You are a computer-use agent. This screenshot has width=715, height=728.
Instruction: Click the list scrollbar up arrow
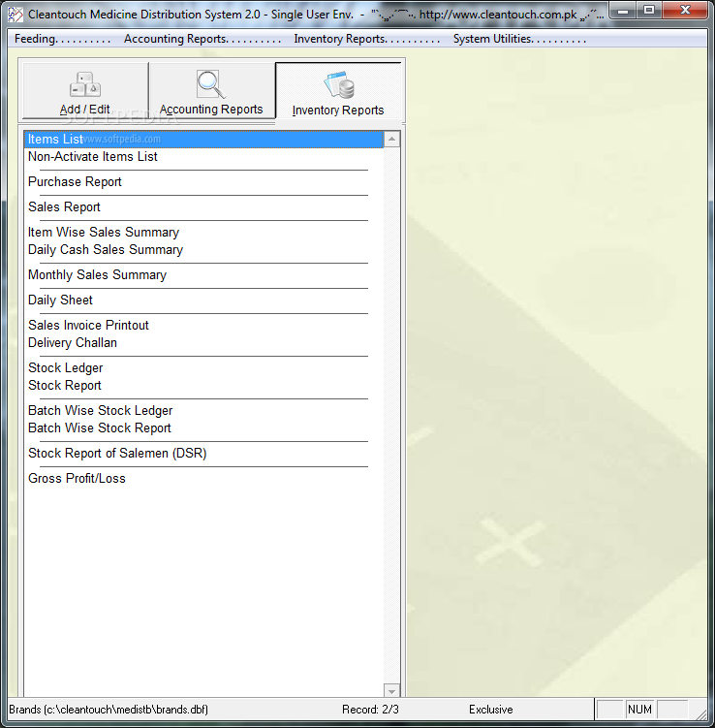[x=391, y=140]
